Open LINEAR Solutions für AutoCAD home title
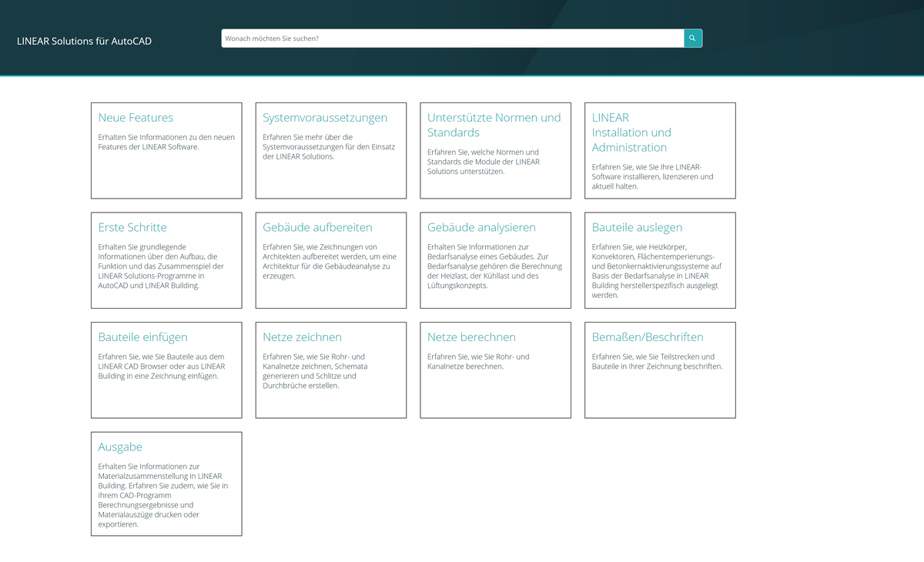This screenshot has width=924, height=562. coord(84,41)
